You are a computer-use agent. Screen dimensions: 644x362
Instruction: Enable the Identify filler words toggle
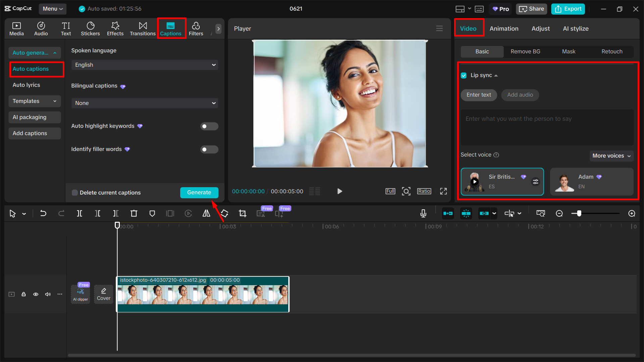[x=209, y=149]
